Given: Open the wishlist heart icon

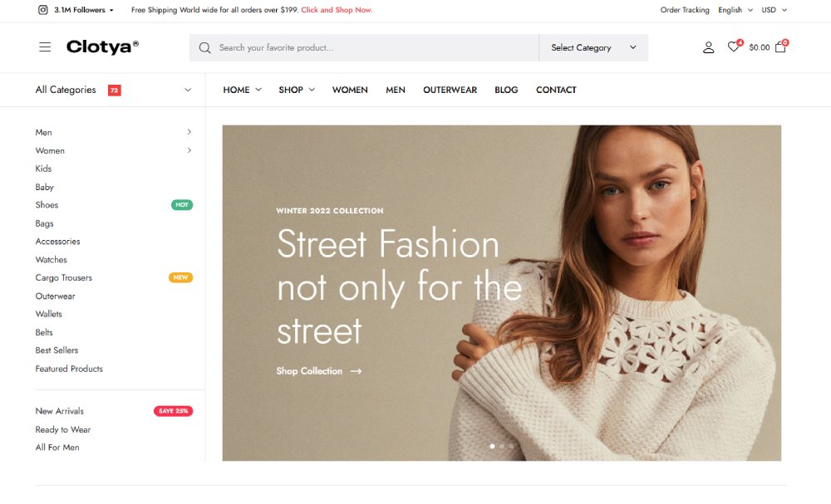Looking at the screenshot, I should click(733, 47).
